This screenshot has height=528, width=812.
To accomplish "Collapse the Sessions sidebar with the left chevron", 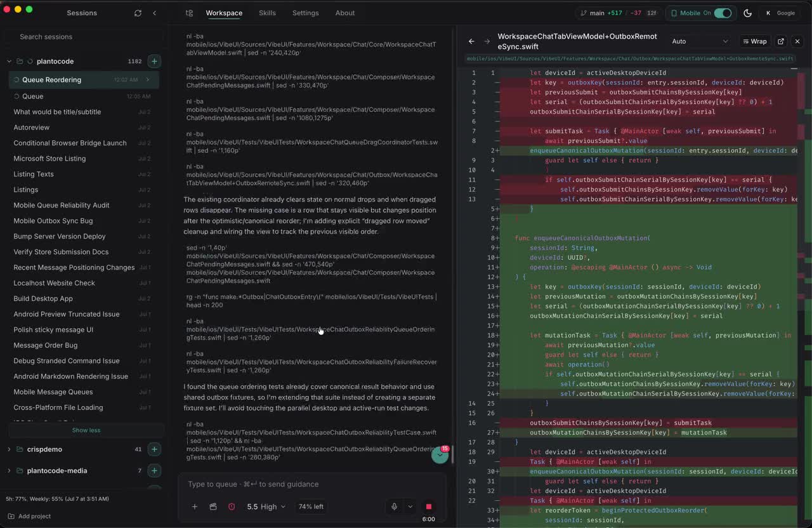I will point(154,13).
